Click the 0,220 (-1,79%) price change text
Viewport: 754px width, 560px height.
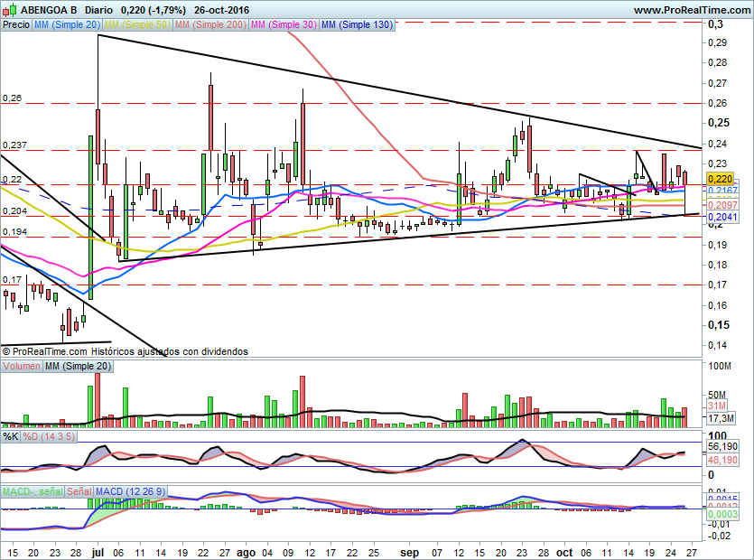[x=154, y=10]
